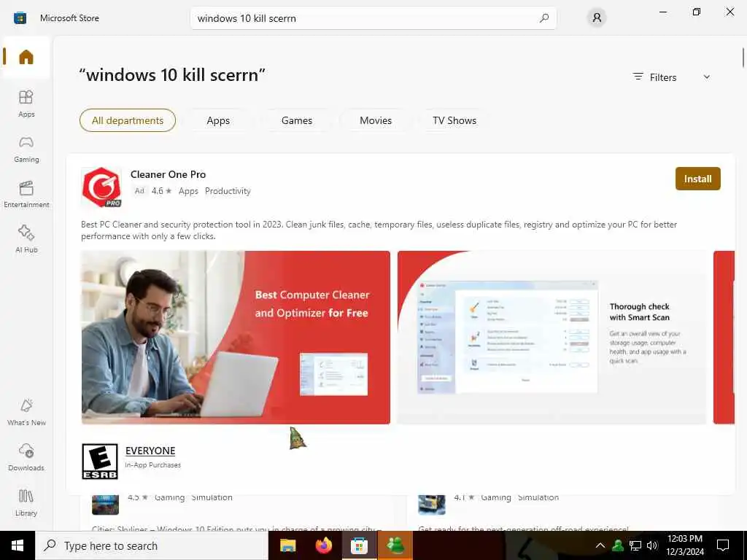The width and height of the screenshot is (747, 560).
Task: Click the search magnifier icon
Action: [x=544, y=18]
